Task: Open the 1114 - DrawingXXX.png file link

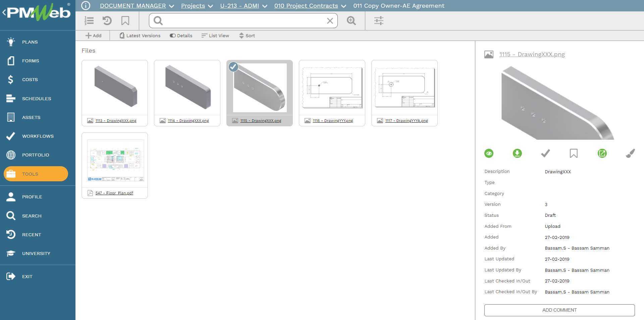Action: 188,121
